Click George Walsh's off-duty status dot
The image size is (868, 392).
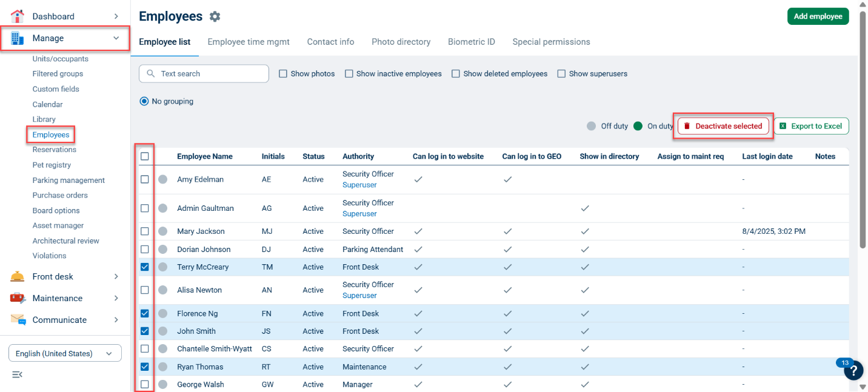[162, 384]
